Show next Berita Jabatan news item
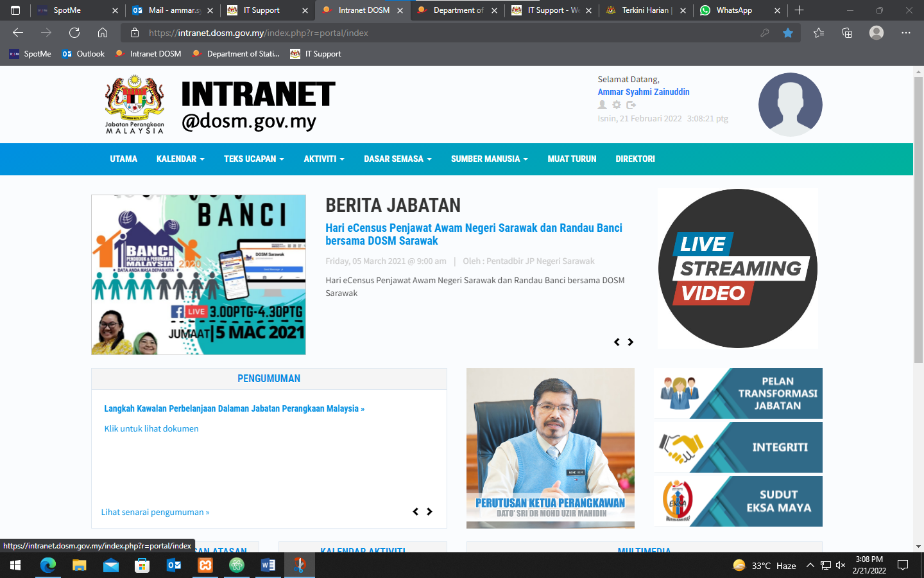Viewport: 924px width, 578px height. pos(631,342)
